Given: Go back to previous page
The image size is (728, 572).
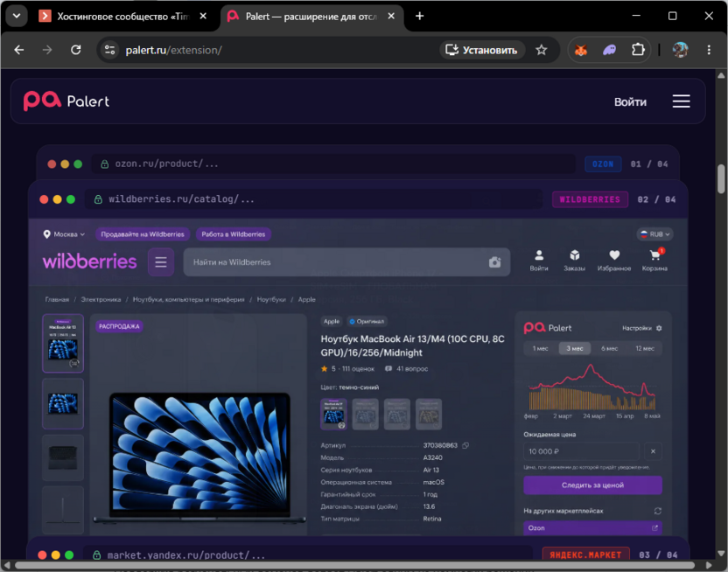Looking at the screenshot, I should [19, 50].
